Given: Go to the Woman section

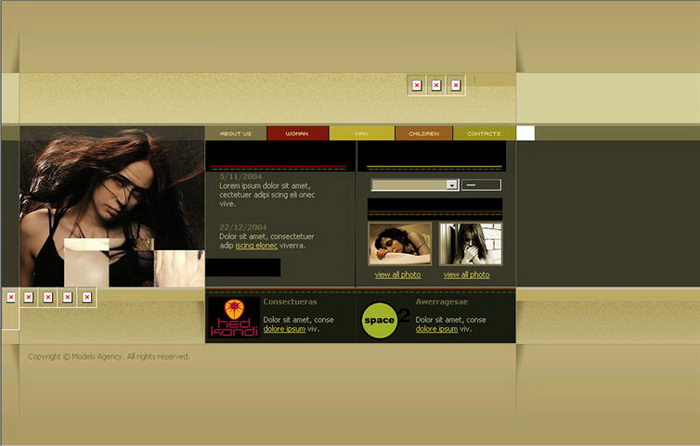Looking at the screenshot, I should pos(297,133).
